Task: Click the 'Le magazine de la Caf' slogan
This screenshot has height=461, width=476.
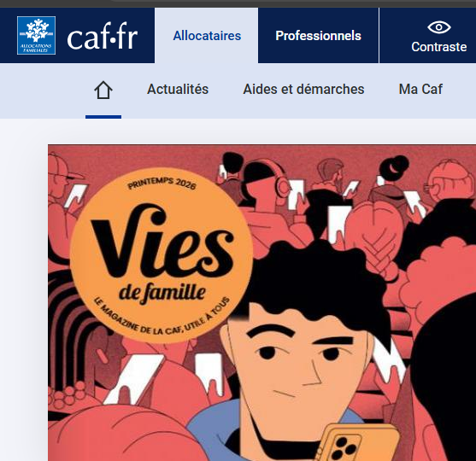Action: (162, 317)
